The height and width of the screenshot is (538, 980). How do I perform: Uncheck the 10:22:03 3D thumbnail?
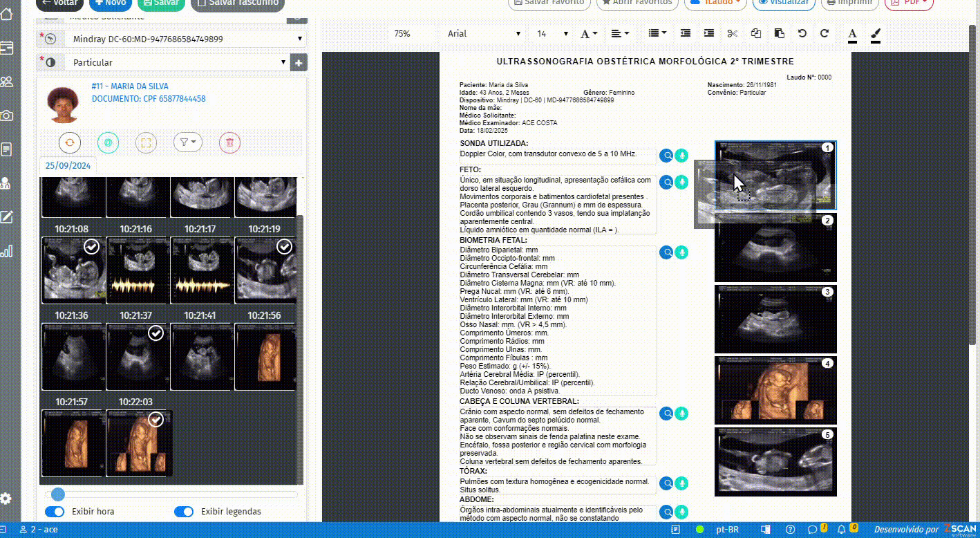pyautogui.click(x=156, y=420)
